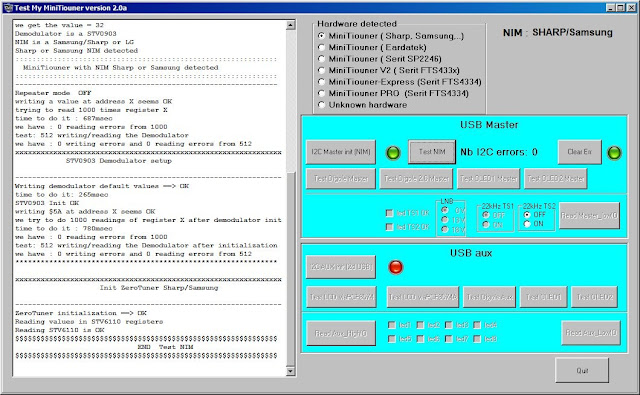
Task: Check the led7 checkbox
Action: point(457,339)
